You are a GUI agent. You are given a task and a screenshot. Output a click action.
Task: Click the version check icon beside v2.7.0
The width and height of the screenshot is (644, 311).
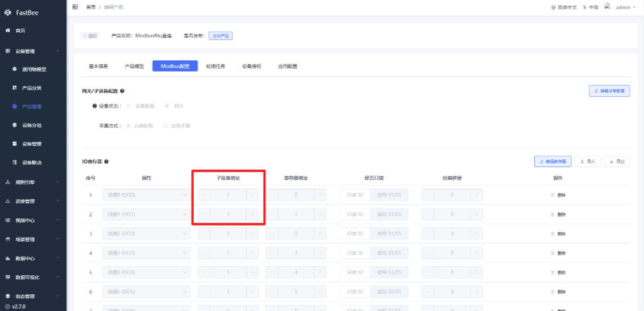click(7, 306)
